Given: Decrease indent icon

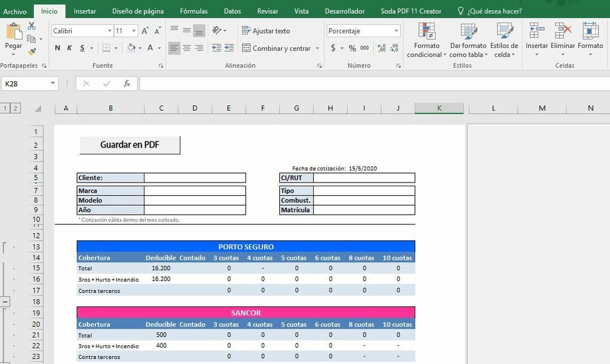Looking at the screenshot, I should tap(216, 48).
